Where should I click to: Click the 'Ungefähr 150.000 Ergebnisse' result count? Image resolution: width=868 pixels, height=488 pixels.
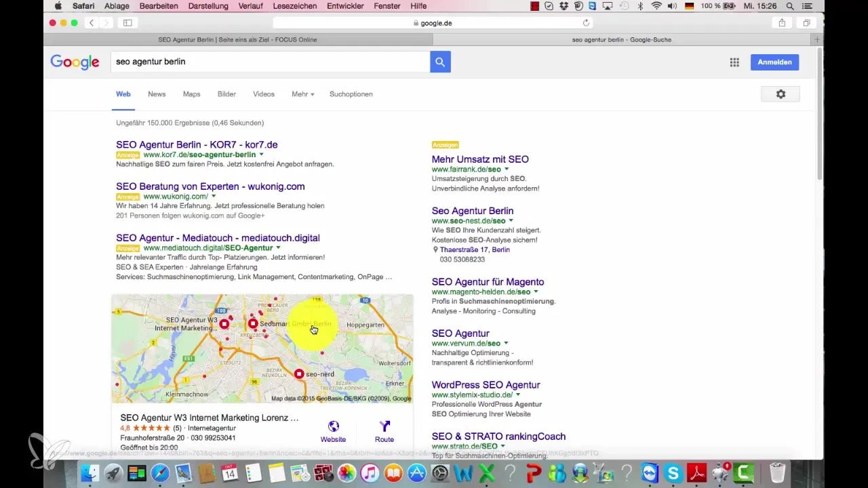(190, 123)
